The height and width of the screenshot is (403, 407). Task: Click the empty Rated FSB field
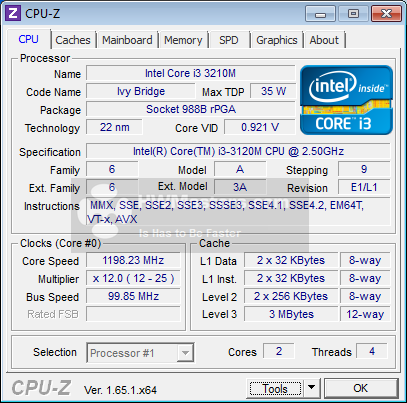[x=133, y=314]
